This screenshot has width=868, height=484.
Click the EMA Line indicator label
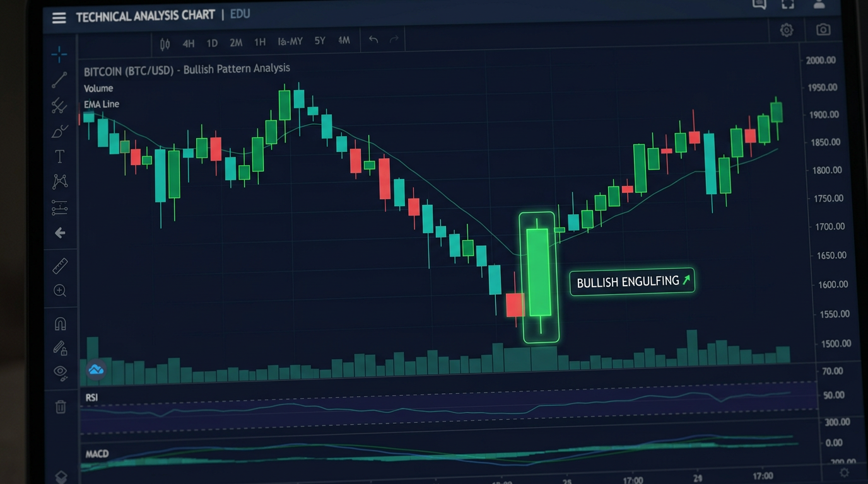tap(102, 104)
